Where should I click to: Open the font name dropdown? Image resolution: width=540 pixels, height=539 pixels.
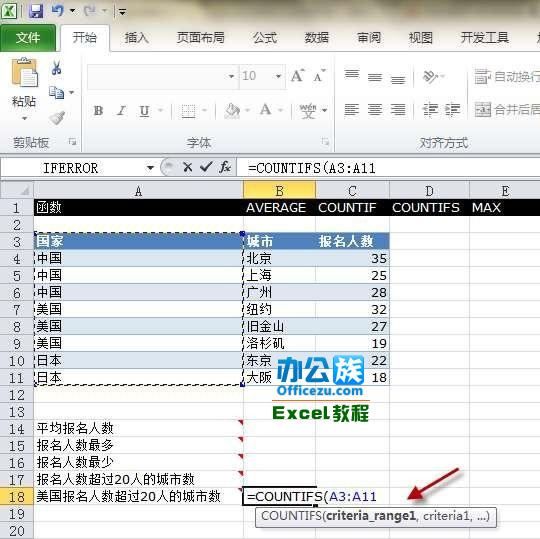pos(231,76)
